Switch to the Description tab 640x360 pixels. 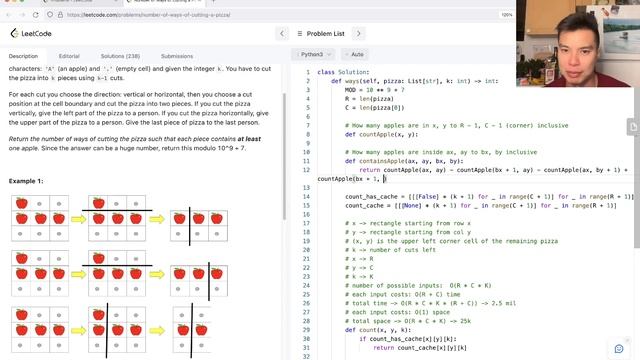pyautogui.click(x=23, y=56)
